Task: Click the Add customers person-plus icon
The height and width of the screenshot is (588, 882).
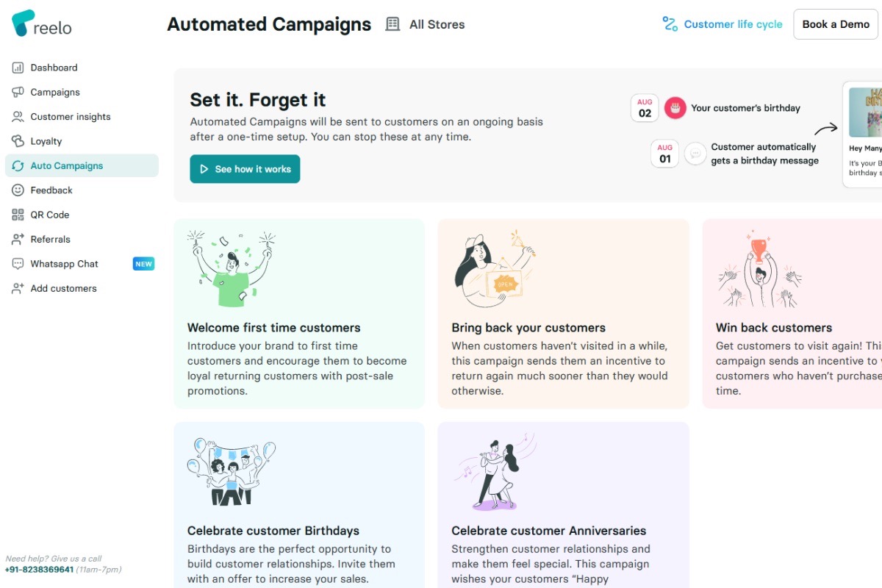Action: click(x=18, y=289)
